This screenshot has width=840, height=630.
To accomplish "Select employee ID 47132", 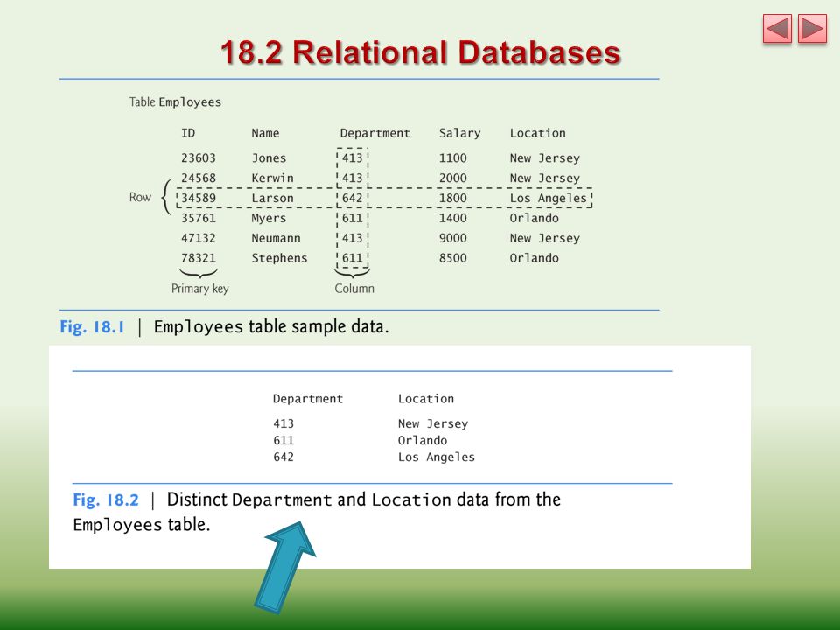I will (199, 238).
